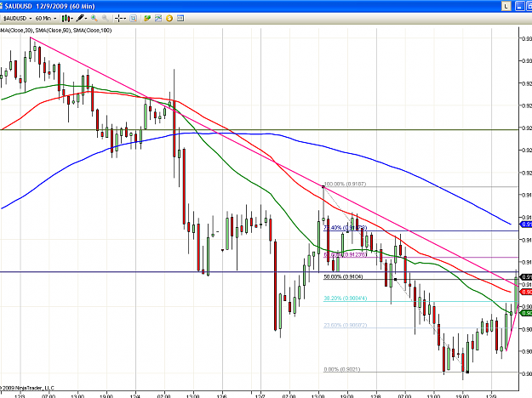Click the zoom in magnifier icon
This screenshot has width=532, height=398.
(94, 19)
